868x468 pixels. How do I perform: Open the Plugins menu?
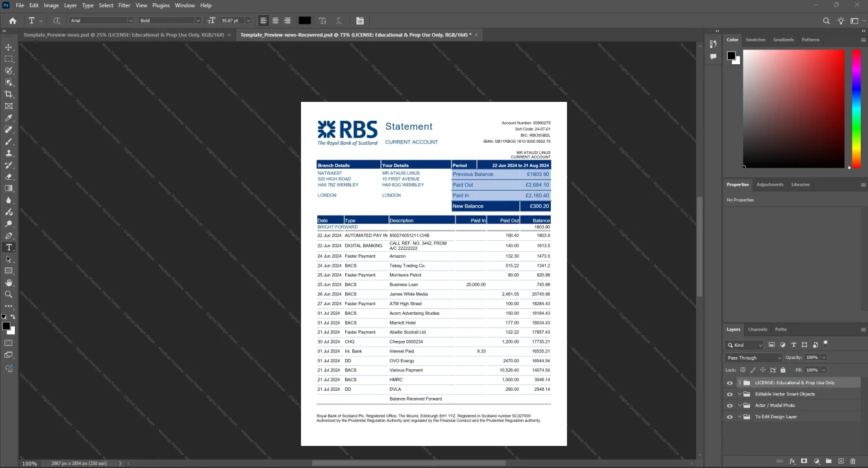[161, 5]
